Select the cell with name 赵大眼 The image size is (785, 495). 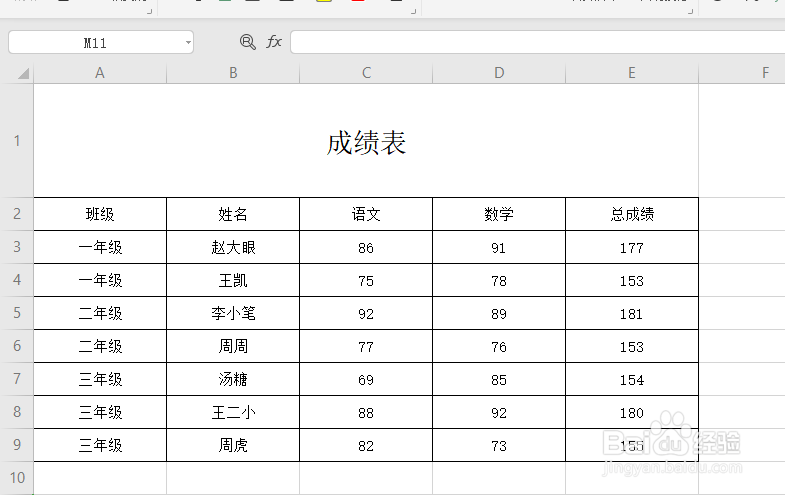(x=233, y=247)
